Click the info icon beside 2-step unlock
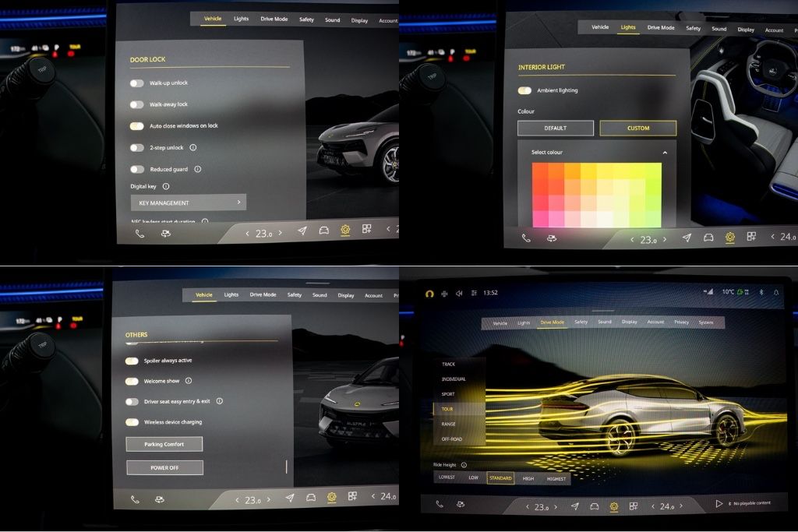 [x=193, y=147]
